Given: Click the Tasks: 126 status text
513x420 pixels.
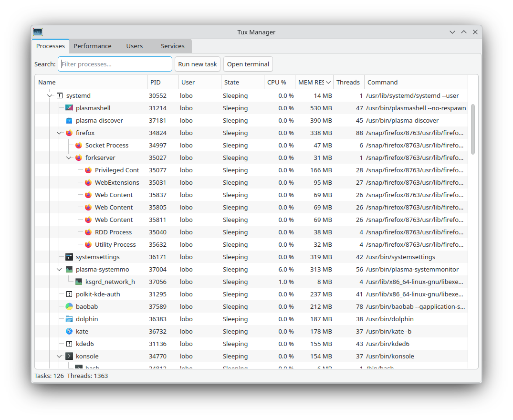Looking at the screenshot, I should point(49,376).
